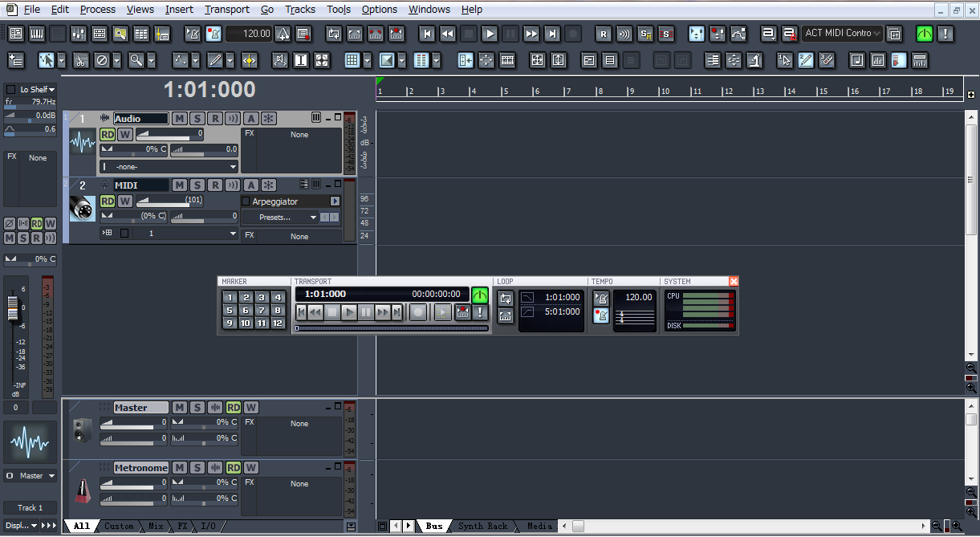Toggle metronome during record in Tempo panel
The height and width of the screenshot is (537, 980).
click(601, 315)
